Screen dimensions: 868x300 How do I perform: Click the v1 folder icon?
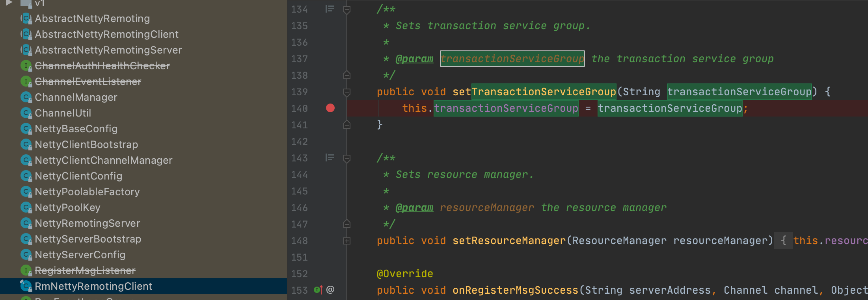click(26, 3)
